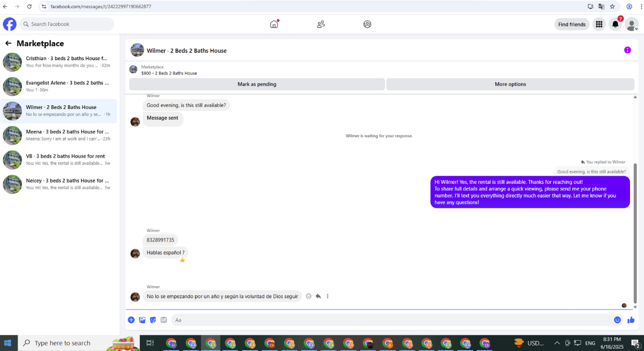Select Wilmer 2 Beds conversation
Screen dimensions: 644x351
tap(59, 110)
